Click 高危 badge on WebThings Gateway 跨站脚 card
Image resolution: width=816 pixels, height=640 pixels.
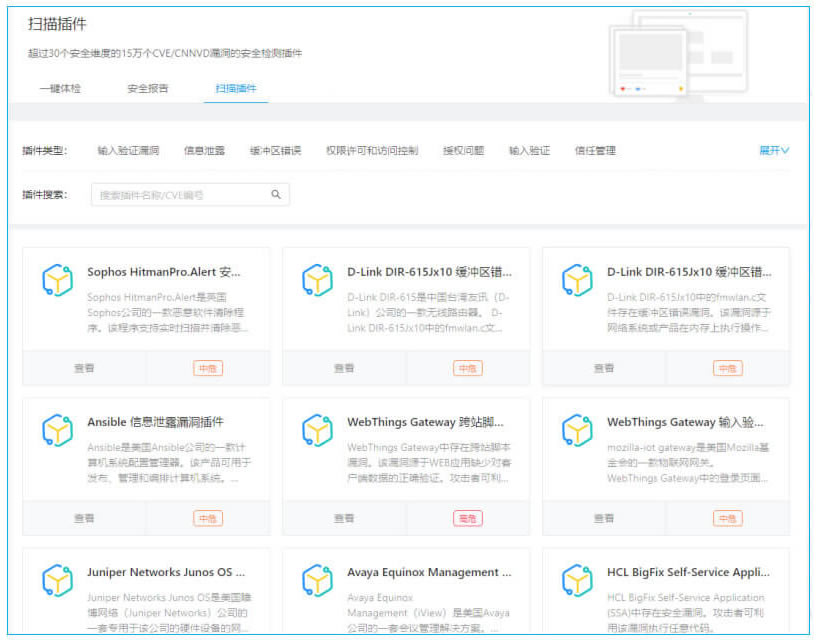pos(467,518)
